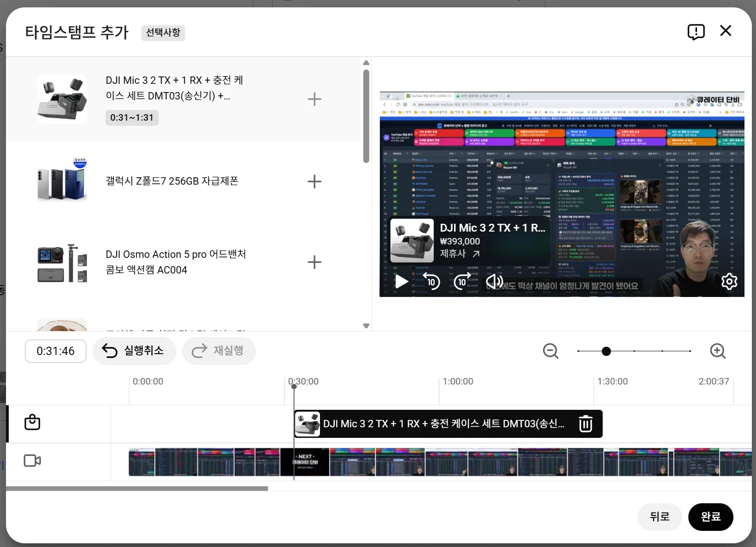Edit the 0:31:46 timestamp field
The width and height of the screenshot is (756, 547).
coord(55,351)
